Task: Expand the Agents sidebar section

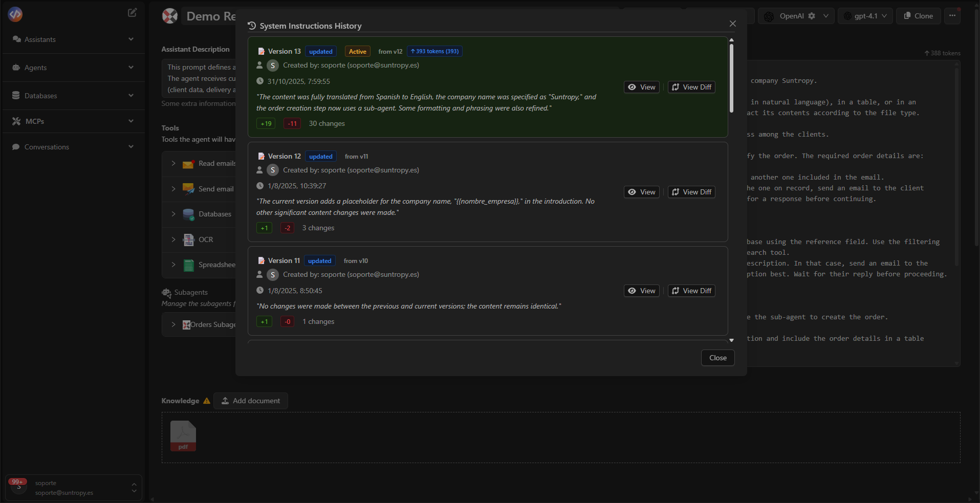Action: pos(73,68)
